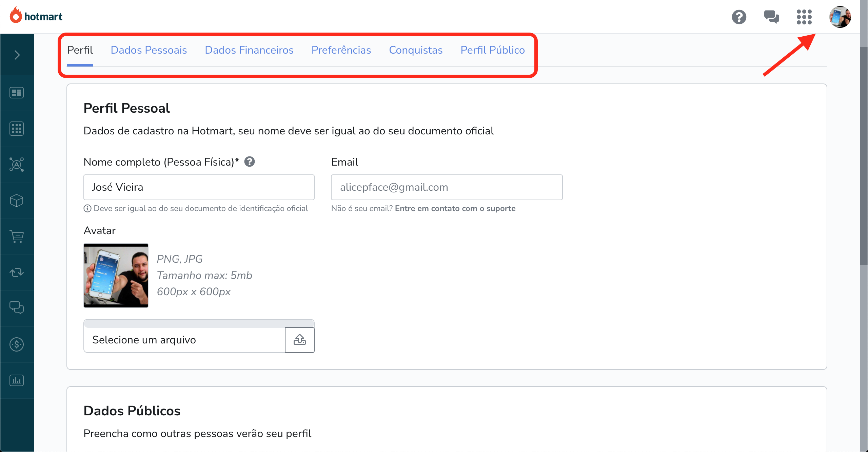868x452 pixels.
Task: Click the Email input field
Action: point(447,187)
